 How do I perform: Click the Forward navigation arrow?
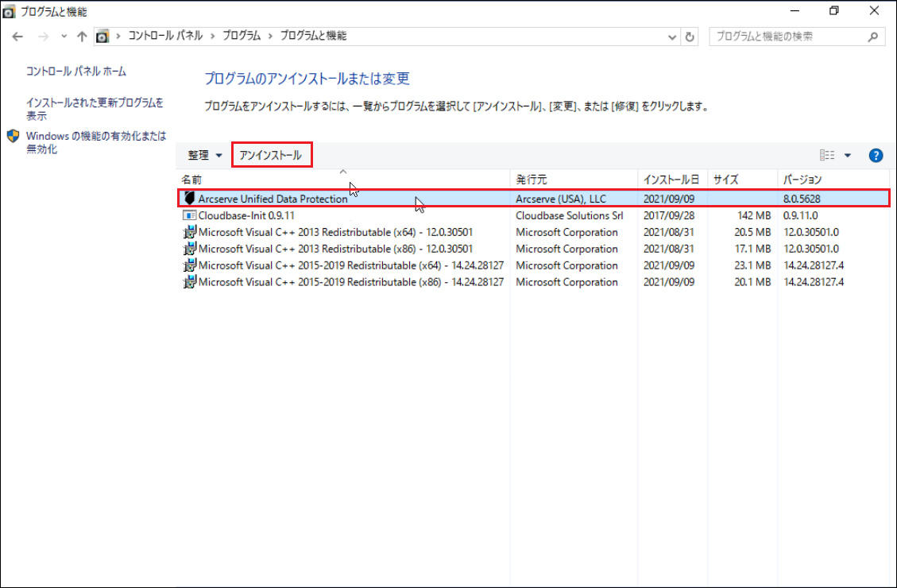43,37
